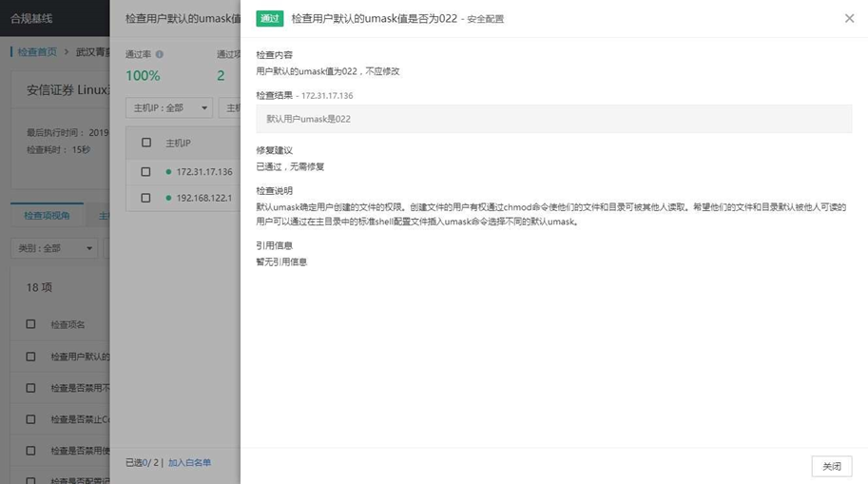This screenshot has width=868, height=484.
Task: Click the 加入白名单 link
Action: (189, 462)
